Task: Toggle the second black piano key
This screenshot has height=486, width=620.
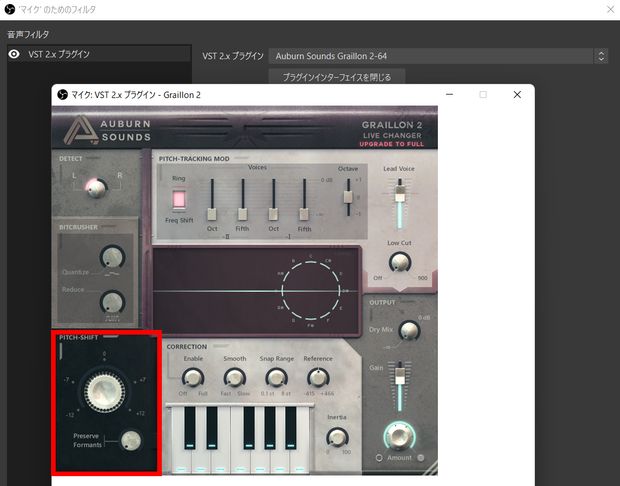Action: 212,428
